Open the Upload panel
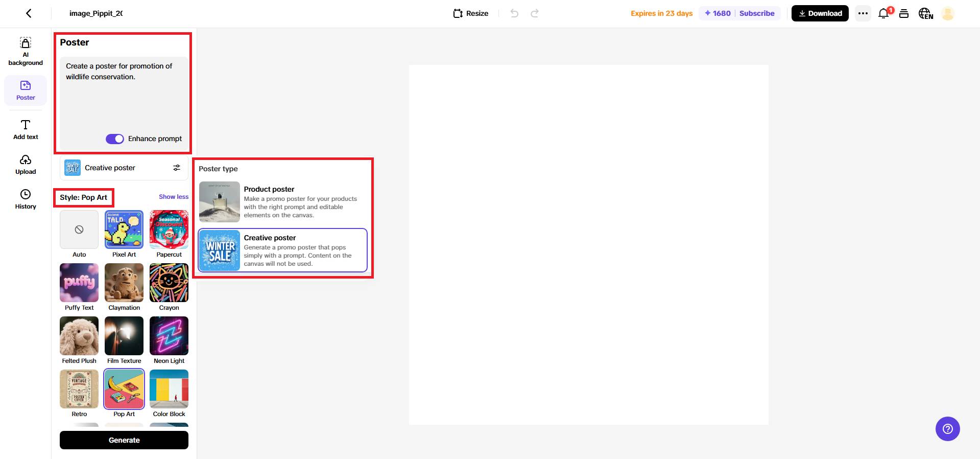The width and height of the screenshot is (980, 459). coord(26,165)
